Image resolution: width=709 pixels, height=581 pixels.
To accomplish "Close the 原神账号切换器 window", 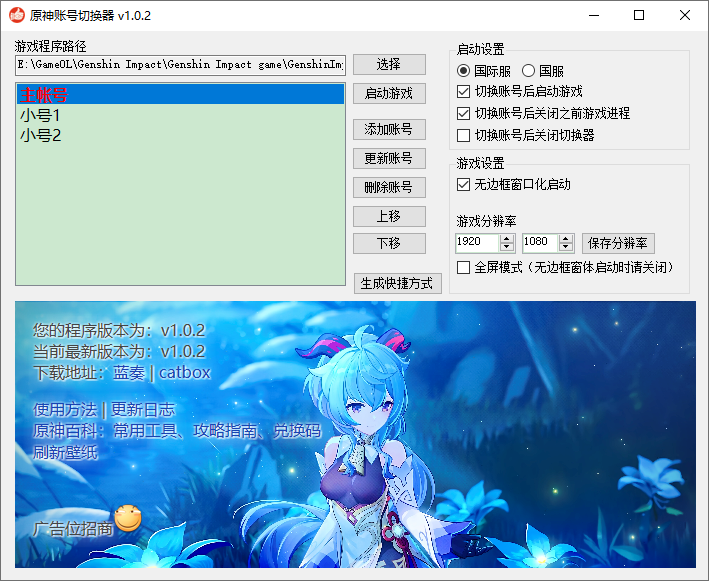I will (x=685, y=15).
